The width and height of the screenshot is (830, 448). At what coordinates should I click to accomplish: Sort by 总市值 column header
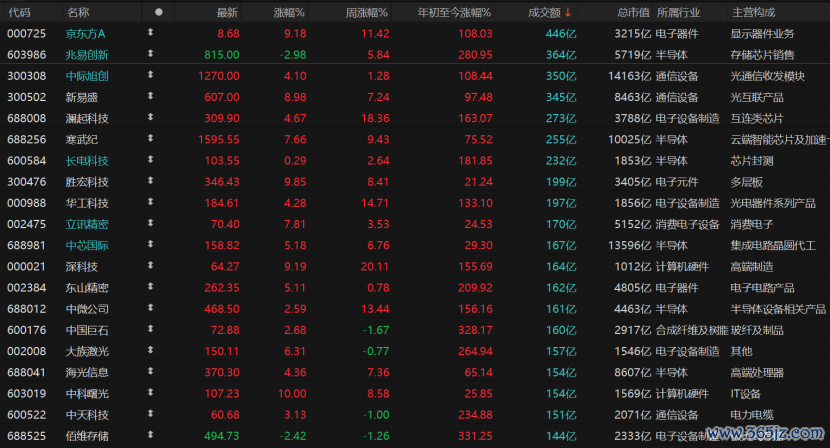point(633,13)
